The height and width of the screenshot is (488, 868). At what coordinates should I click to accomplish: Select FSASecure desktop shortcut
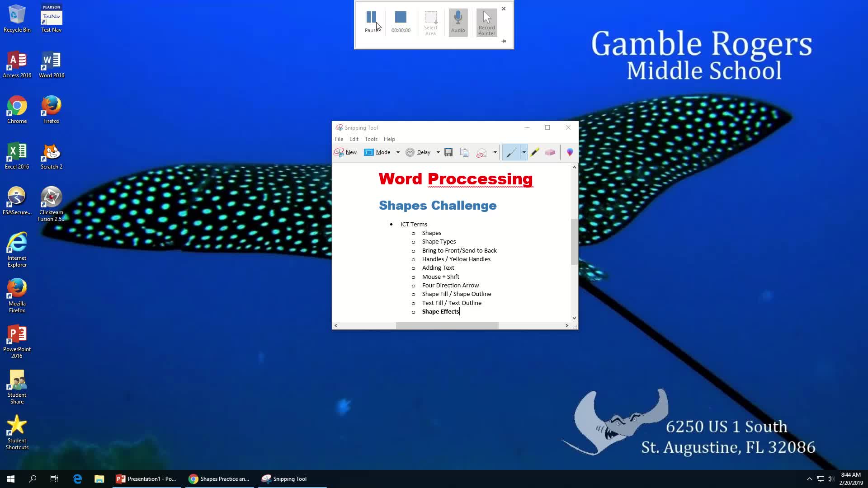(x=17, y=201)
